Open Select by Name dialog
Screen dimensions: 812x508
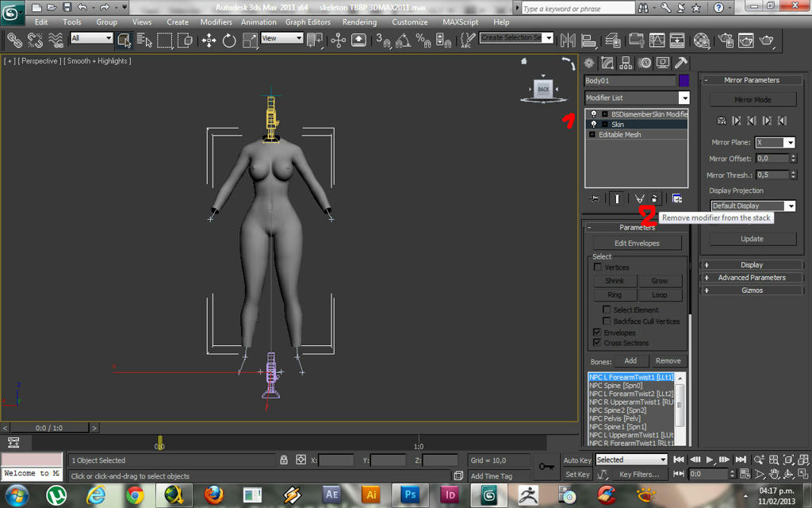click(144, 40)
